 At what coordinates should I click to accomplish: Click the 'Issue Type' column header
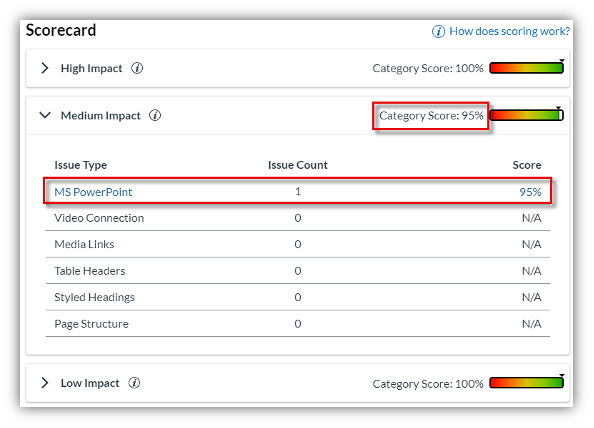(x=81, y=165)
